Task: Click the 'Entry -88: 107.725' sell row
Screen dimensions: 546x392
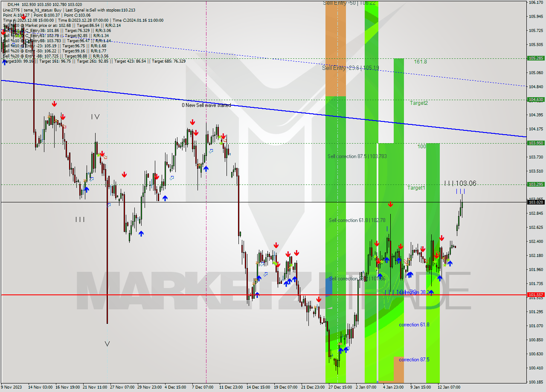Action: tap(55, 56)
